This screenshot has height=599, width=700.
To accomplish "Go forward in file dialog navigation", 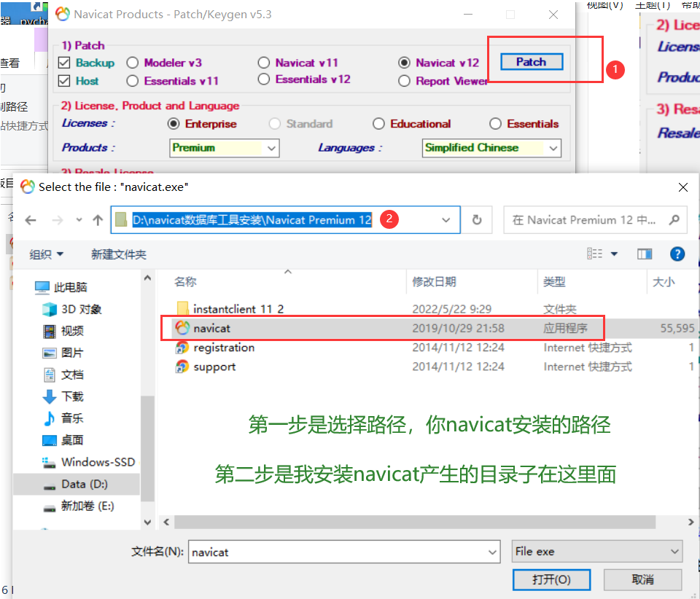I will click(58, 220).
